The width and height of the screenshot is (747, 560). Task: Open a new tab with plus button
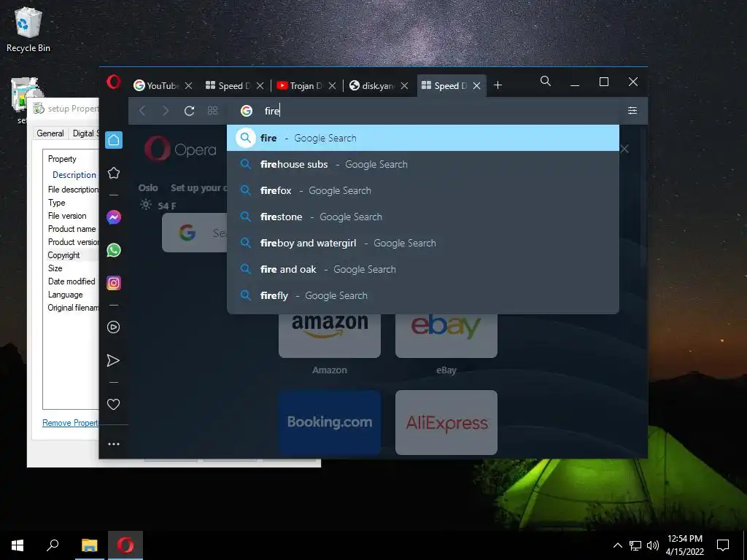pos(498,85)
